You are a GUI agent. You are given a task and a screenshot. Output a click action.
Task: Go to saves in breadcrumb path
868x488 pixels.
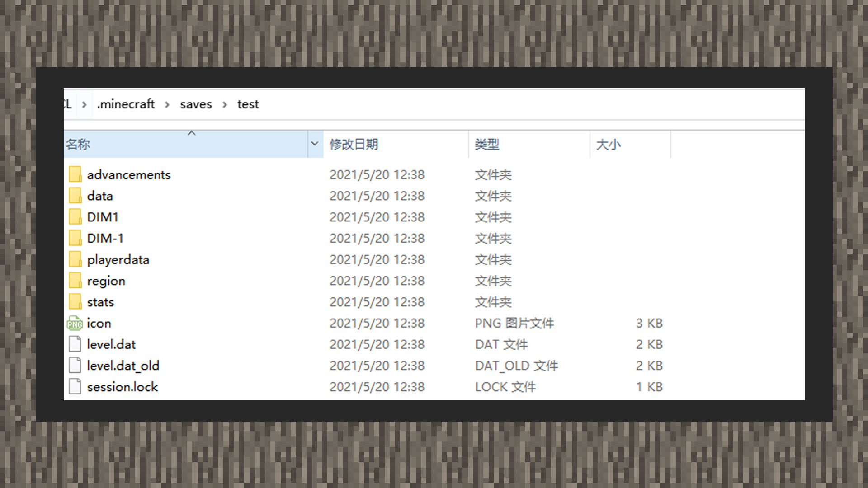196,104
